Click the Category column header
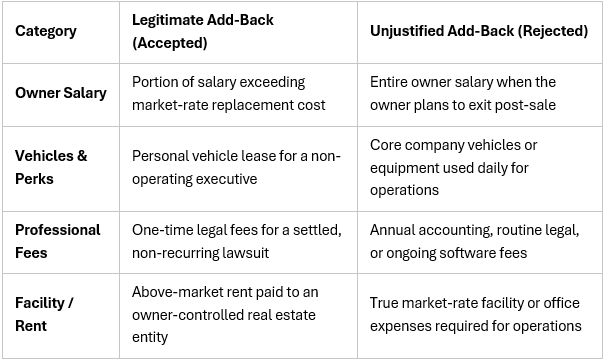 (x=46, y=31)
